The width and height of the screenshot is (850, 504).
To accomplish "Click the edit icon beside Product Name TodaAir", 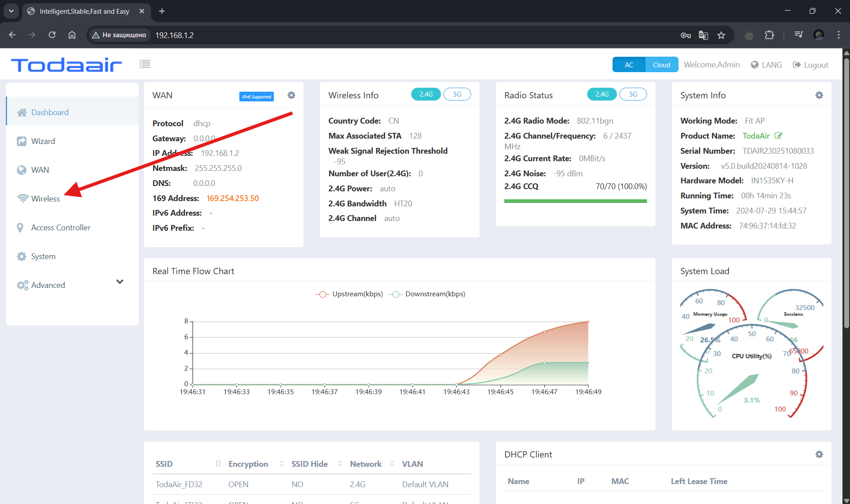I will [x=778, y=136].
